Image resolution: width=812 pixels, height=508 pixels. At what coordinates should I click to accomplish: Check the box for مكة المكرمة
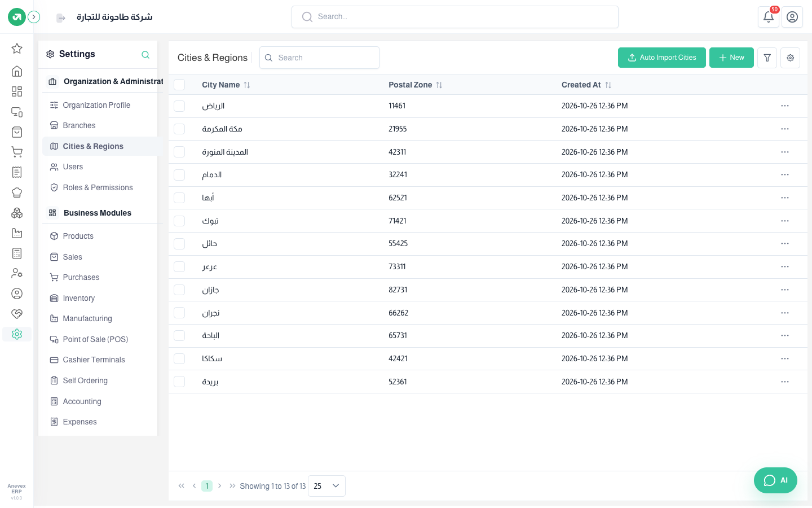point(179,129)
